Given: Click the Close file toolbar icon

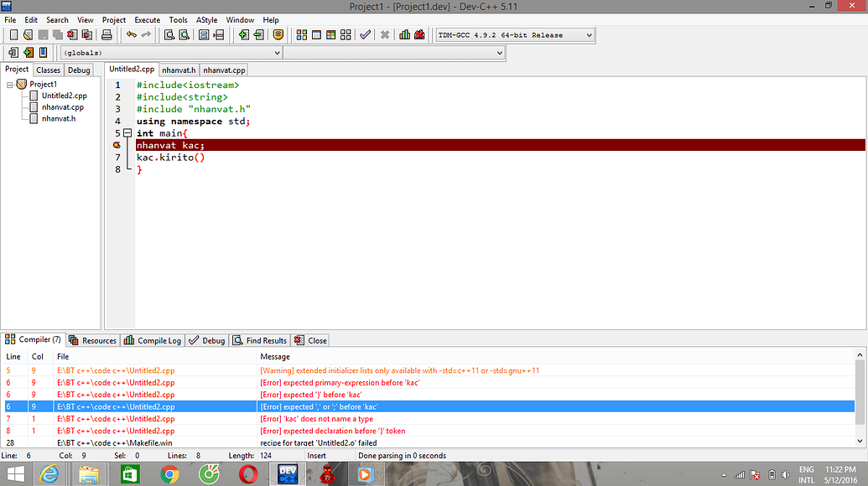Looking at the screenshot, I should coord(72,35).
